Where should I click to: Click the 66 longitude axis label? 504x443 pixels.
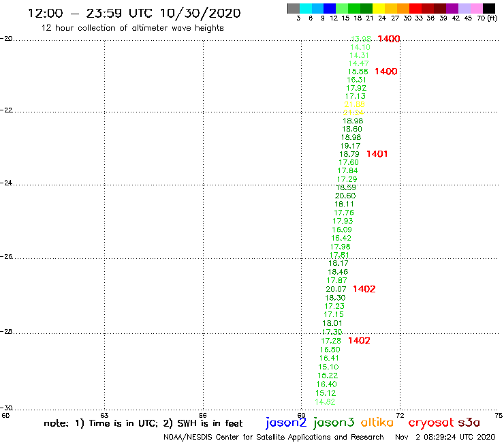(x=203, y=416)
